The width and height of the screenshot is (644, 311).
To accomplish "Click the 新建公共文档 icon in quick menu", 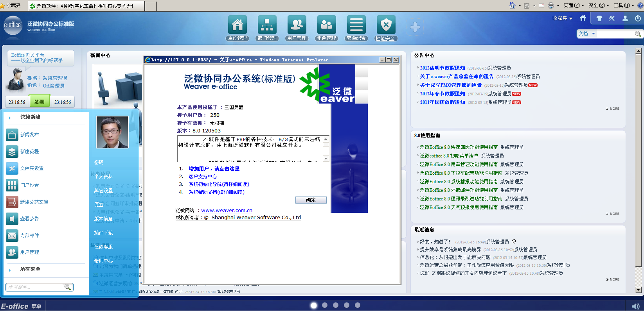I will coord(12,202).
